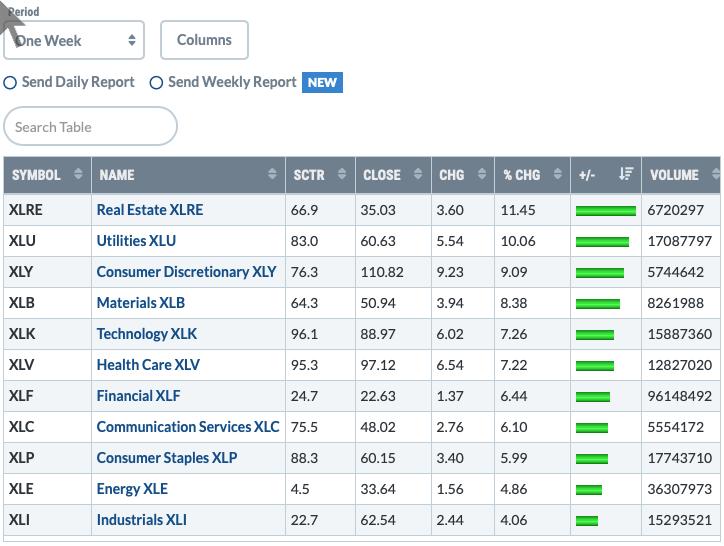The width and height of the screenshot is (724, 546).
Task: Open Consumer Discretionary XLY link
Action: [187, 272]
